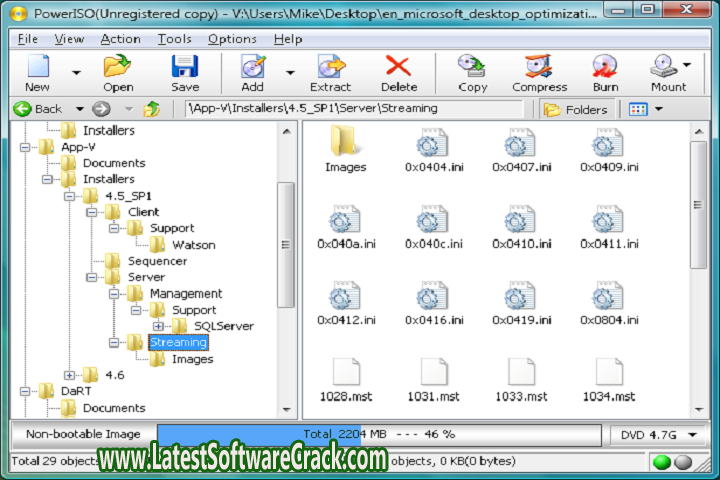The width and height of the screenshot is (720, 480).
Task: Click the red Delete icon
Action: pos(399,68)
